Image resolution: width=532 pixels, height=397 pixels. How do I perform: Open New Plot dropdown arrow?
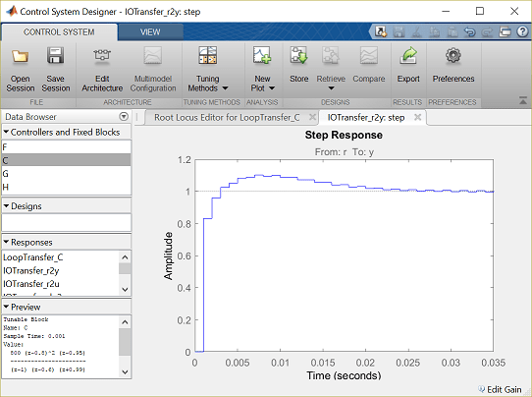(272, 88)
